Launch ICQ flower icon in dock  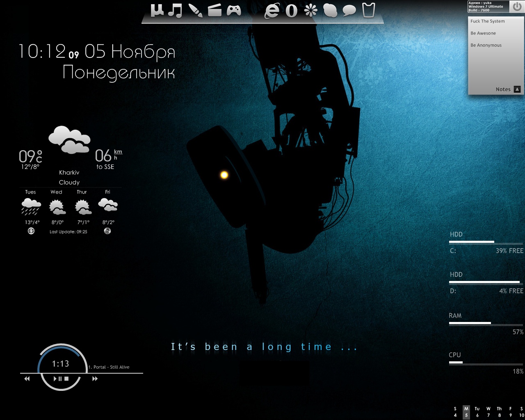click(x=310, y=11)
